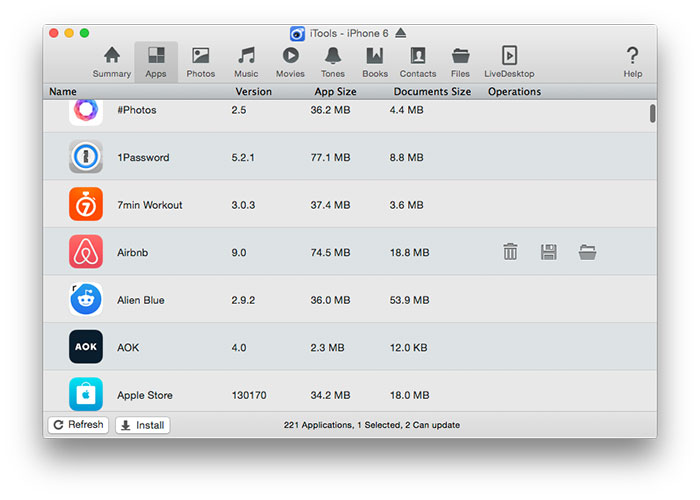This screenshot has width=700, height=500.
Task: Click the vertical scrollbar thumb
Action: [652, 113]
